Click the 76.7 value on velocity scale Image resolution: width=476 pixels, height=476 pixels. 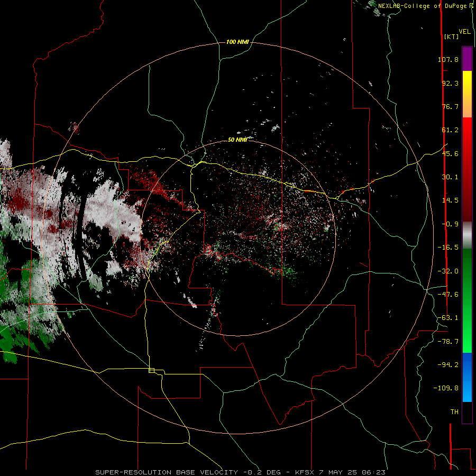pyautogui.click(x=450, y=106)
